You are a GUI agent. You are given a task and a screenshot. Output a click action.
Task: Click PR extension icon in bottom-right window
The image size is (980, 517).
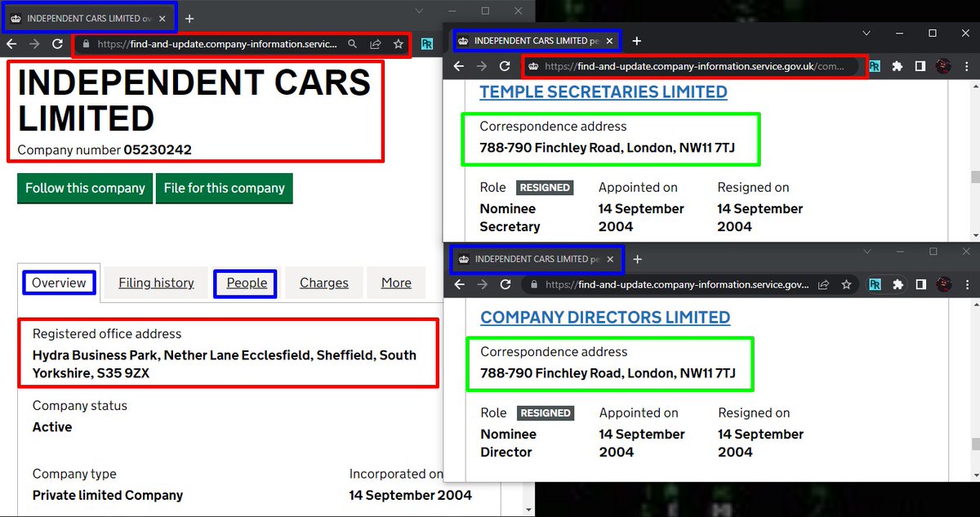[875, 284]
